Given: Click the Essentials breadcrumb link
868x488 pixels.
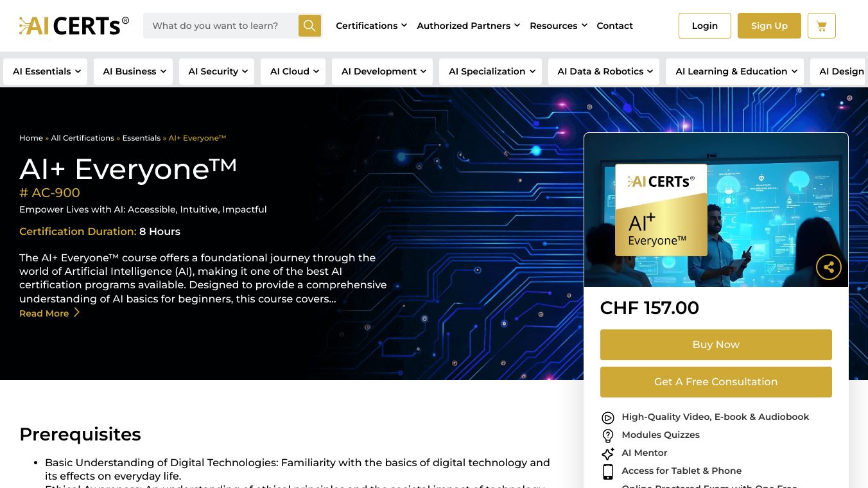Looking at the screenshot, I should pyautogui.click(x=141, y=138).
